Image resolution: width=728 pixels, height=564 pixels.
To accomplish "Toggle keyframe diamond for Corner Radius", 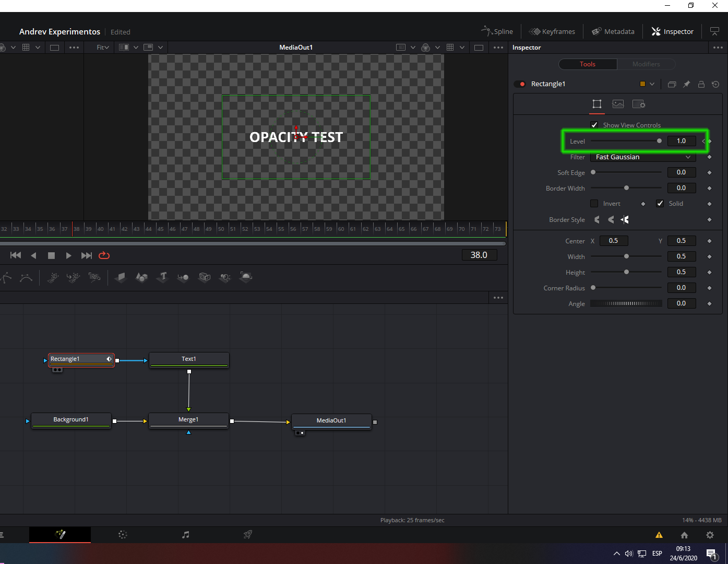I will [709, 288].
